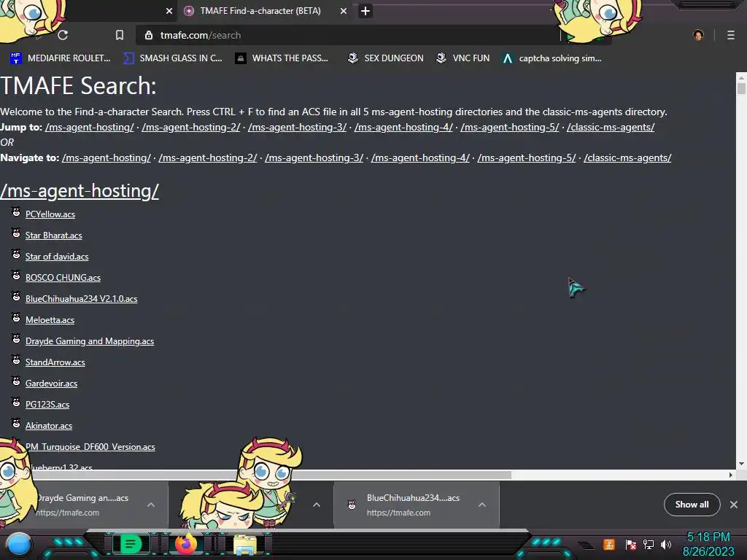Download StandArrow.acs
Viewport: 747px width, 560px height.
(55, 362)
